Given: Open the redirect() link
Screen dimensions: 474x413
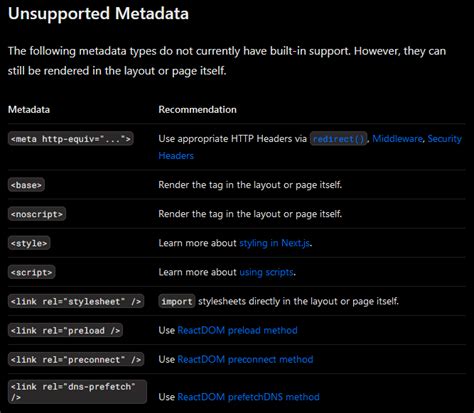Looking at the screenshot, I should pos(338,139).
